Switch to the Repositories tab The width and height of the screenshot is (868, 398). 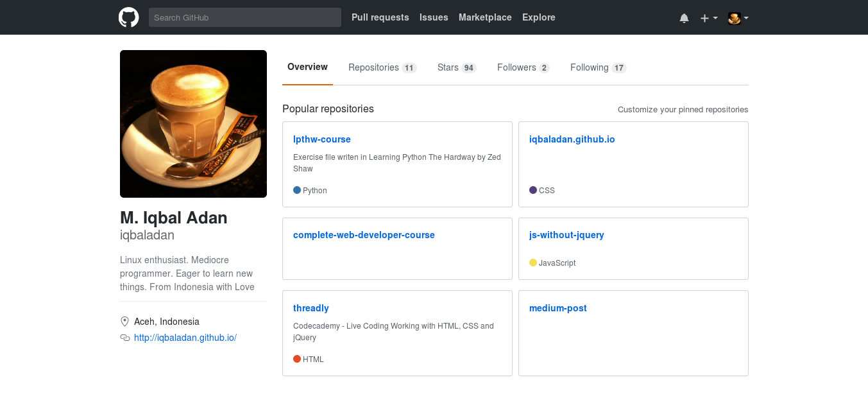point(382,67)
